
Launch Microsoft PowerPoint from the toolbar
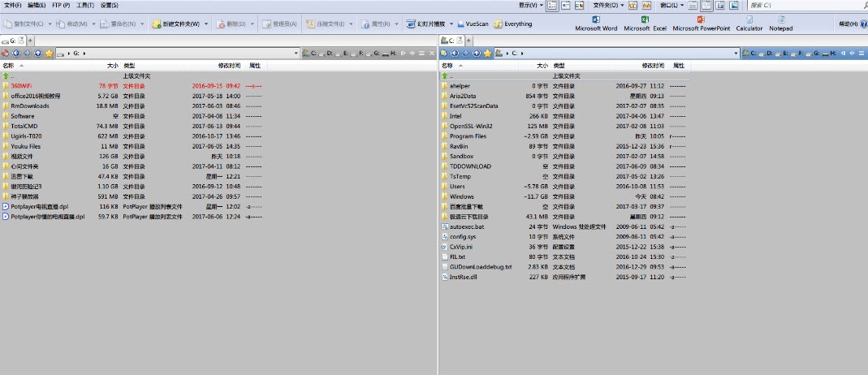coord(701,24)
